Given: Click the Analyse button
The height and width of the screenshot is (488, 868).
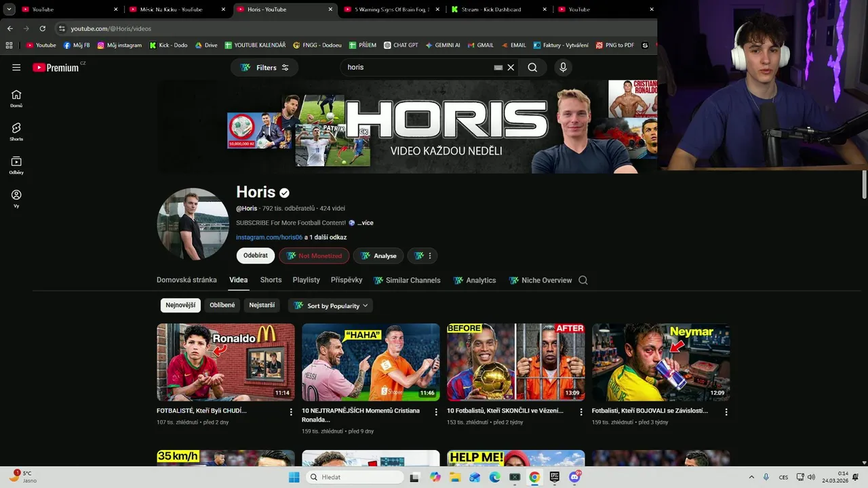Looking at the screenshot, I should click(378, 256).
